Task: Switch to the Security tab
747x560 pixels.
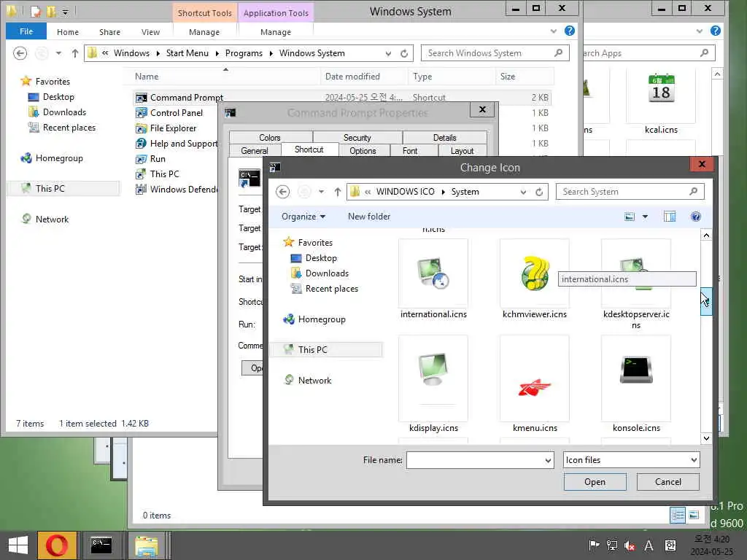Action: pyautogui.click(x=357, y=138)
